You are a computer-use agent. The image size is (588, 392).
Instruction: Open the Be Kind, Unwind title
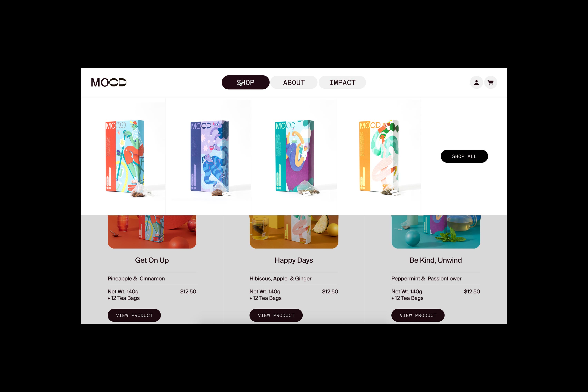[x=436, y=260]
